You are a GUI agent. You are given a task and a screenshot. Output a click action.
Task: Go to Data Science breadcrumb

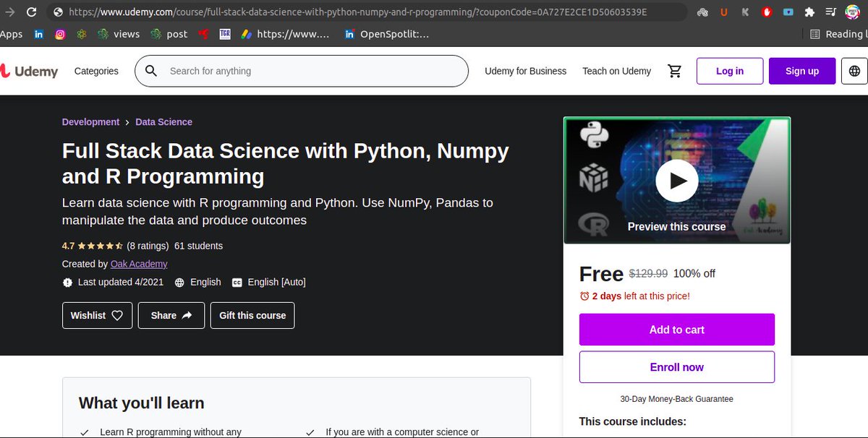pos(164,122)
